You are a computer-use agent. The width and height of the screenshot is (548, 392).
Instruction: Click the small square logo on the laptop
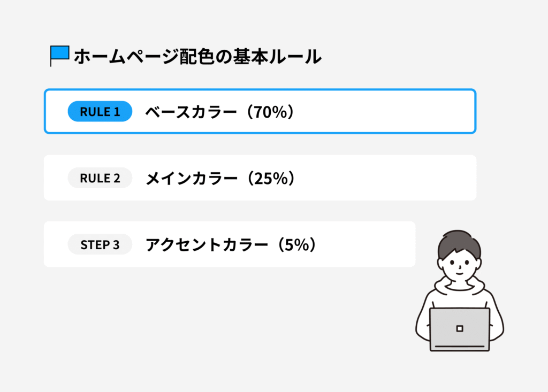point(459,328)
